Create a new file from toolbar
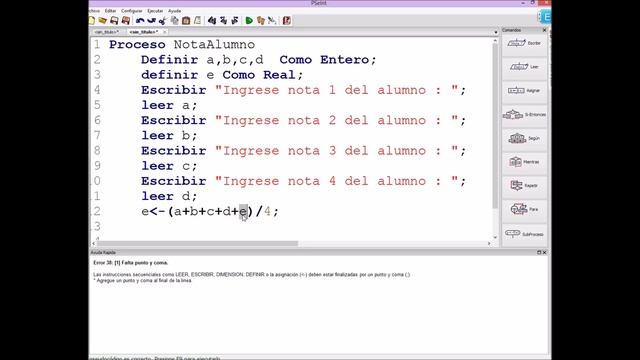Image resolution: width=640 pixels, height=360 pixels. pos(92,20)
